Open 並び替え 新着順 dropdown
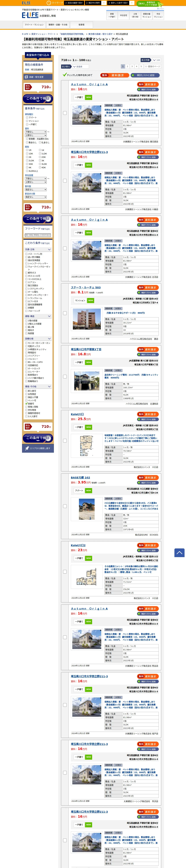This screenshot has height=868, width=186. (81, 67)
